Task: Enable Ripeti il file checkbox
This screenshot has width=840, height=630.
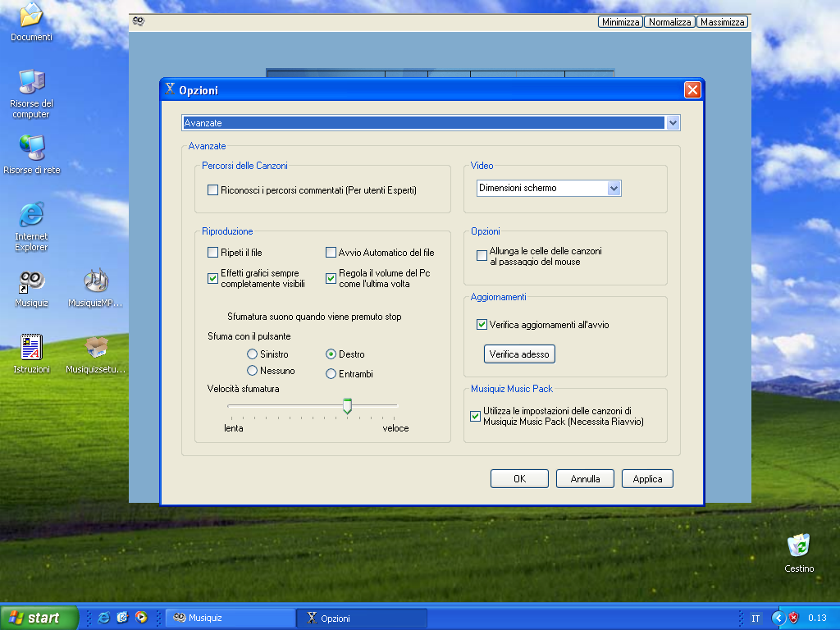Action: point(213,253)
